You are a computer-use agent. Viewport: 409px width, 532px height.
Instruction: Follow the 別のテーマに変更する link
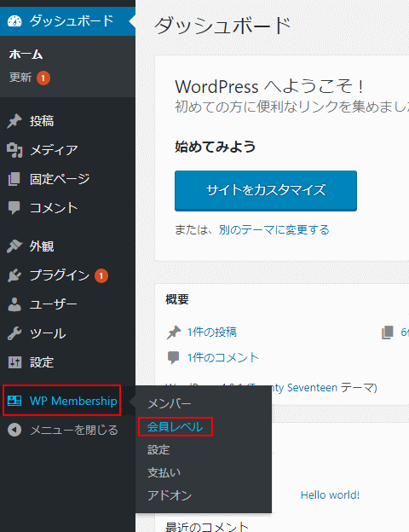coord(274,230)
